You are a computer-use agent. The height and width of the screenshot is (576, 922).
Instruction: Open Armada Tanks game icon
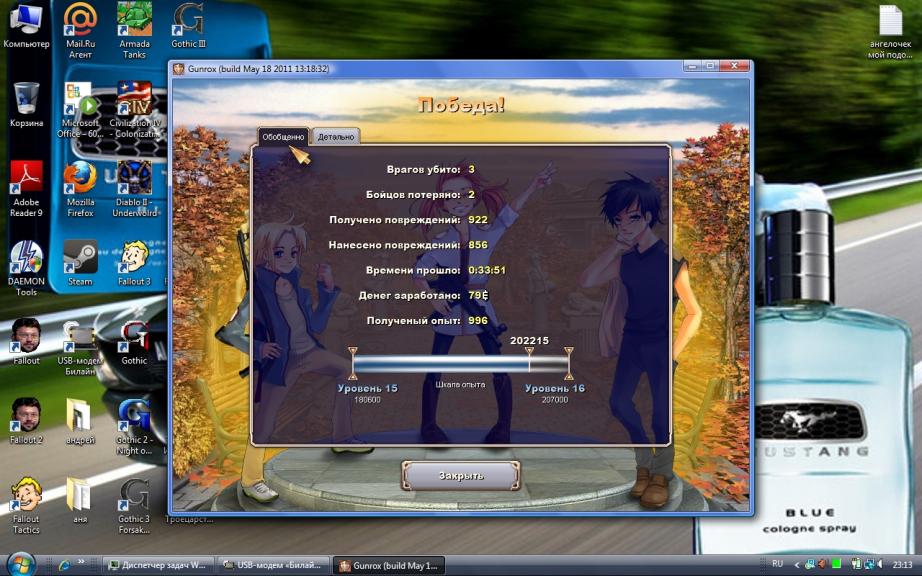(134, 21)
